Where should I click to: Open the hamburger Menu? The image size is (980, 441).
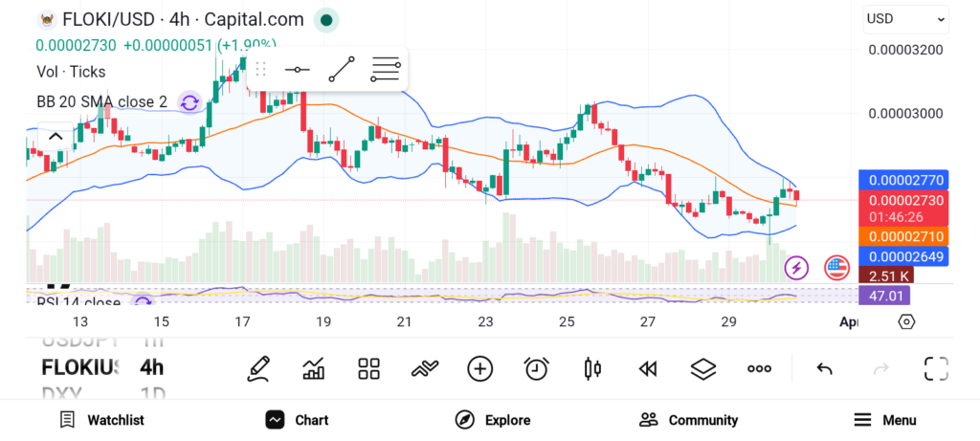884,420
